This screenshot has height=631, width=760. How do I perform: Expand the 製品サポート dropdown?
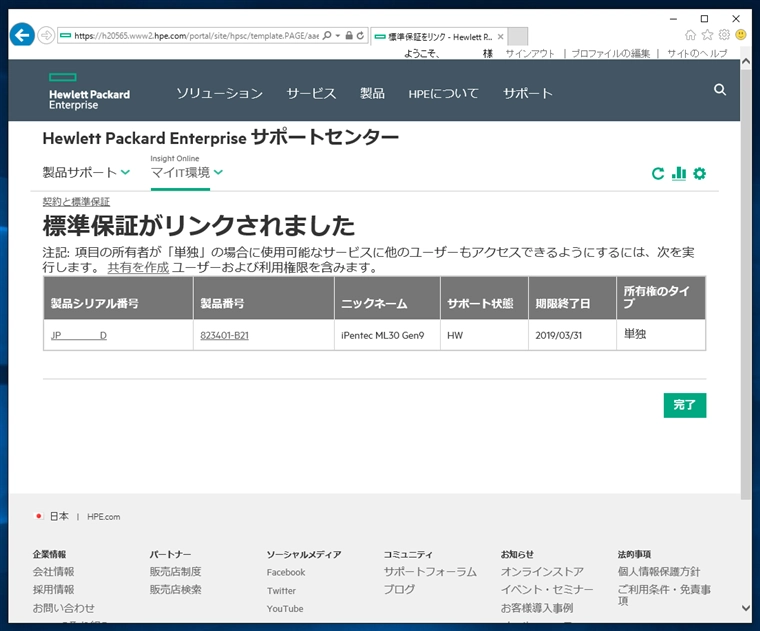point(86,173)
